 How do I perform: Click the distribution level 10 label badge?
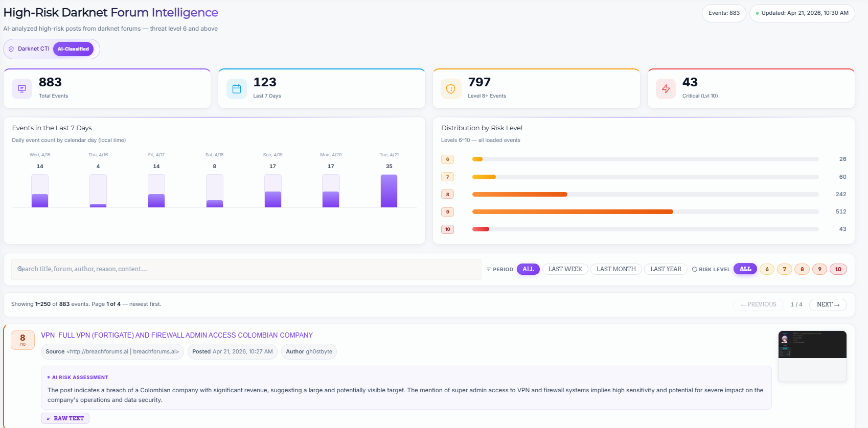tap(447, 229)
